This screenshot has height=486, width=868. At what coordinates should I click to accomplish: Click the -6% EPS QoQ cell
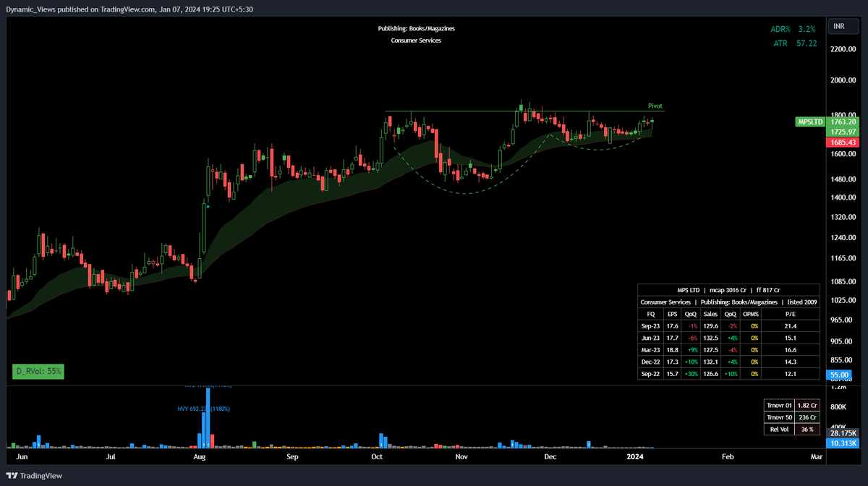(x=690, y=338)
